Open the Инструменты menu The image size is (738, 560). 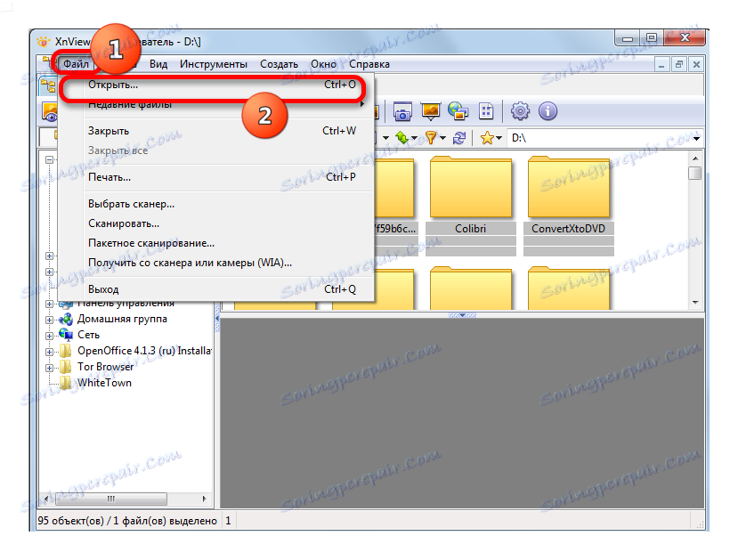coord(214,64)
